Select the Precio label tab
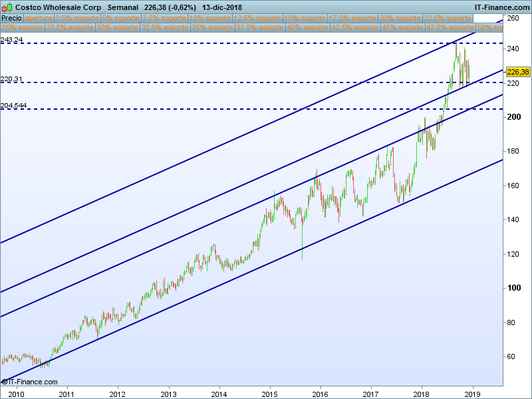This screenshot has width=532, height=399. [11, 18]
